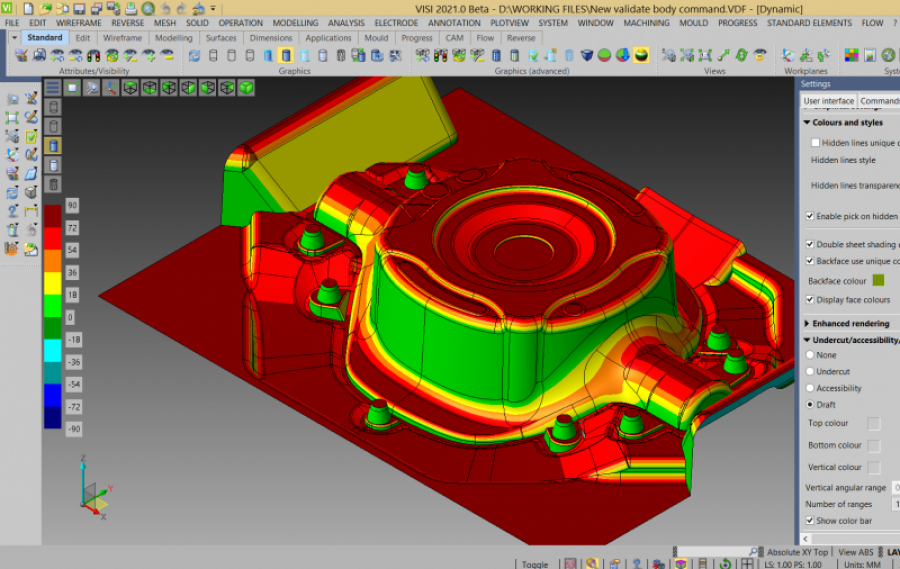Click the -90 label on the color bar
900x569 pixels.
coord(73,429)
